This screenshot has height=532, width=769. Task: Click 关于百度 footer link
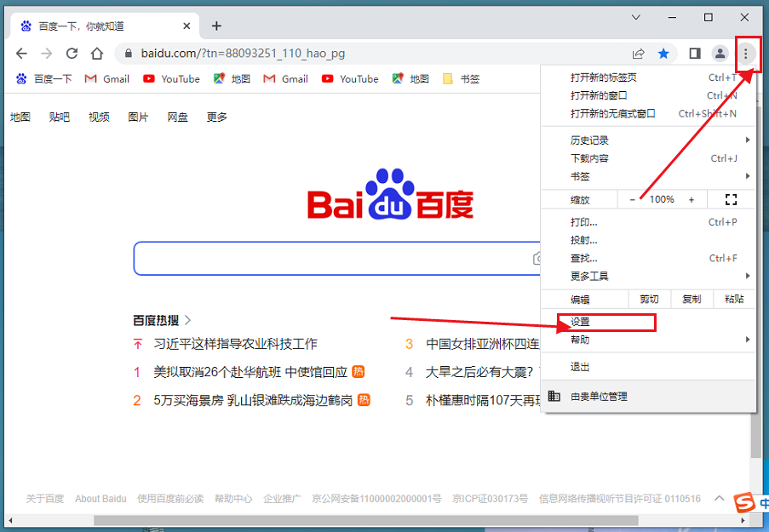[x=44, y=499]
